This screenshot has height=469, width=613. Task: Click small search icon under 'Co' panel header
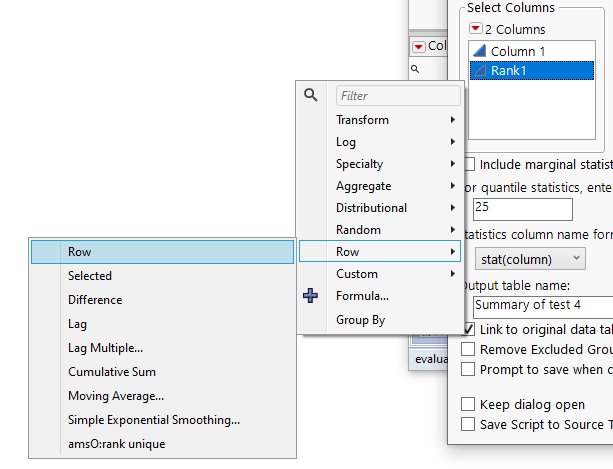(415, 69)
